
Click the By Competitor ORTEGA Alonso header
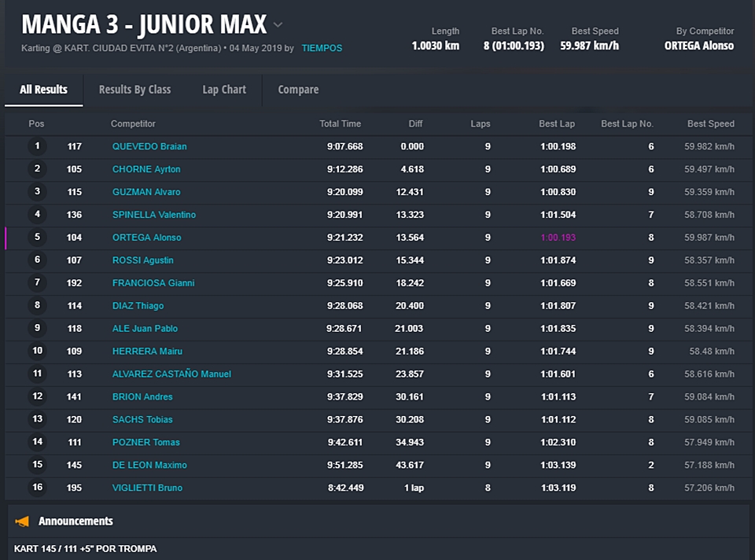(x=698, y=46)
